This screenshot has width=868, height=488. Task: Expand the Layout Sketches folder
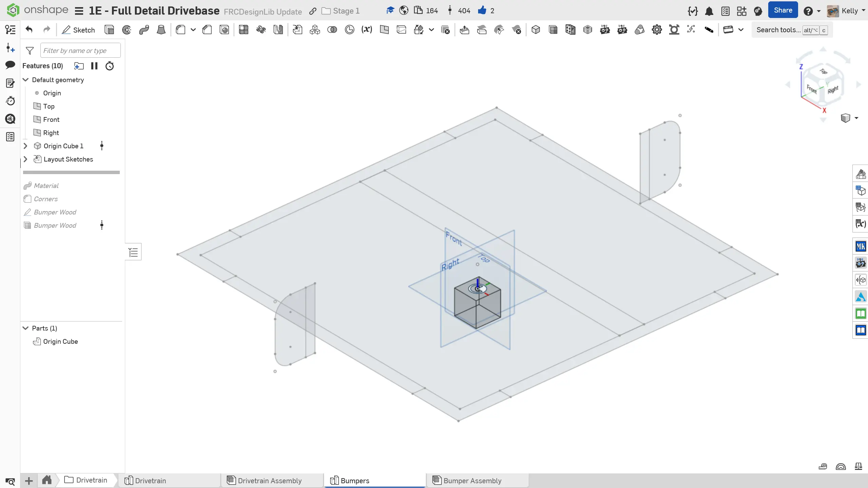25,159
